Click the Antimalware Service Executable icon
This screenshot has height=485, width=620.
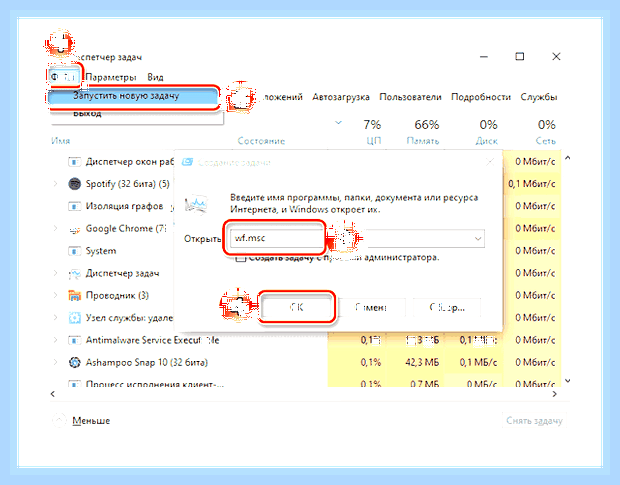pyautogui.click(x=74, y=340)
